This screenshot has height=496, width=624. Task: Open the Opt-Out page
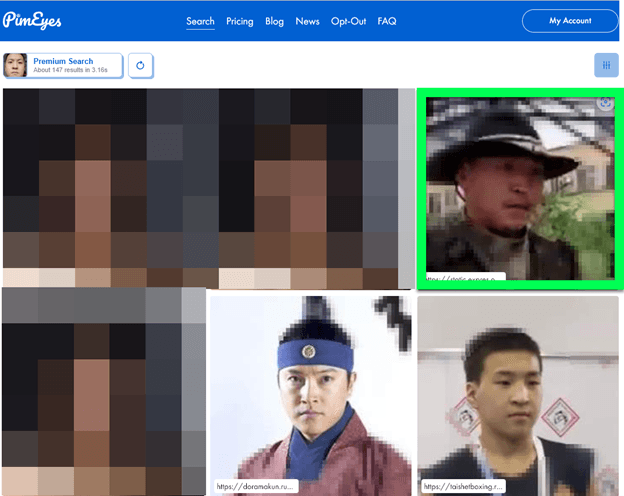(348, 21)
